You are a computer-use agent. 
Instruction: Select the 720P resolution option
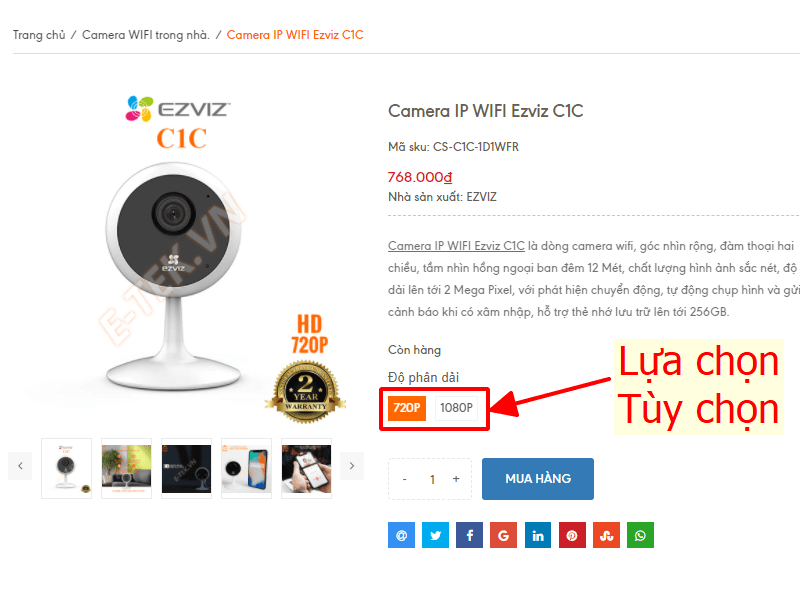pyautogui.click(x=407, y=408)
